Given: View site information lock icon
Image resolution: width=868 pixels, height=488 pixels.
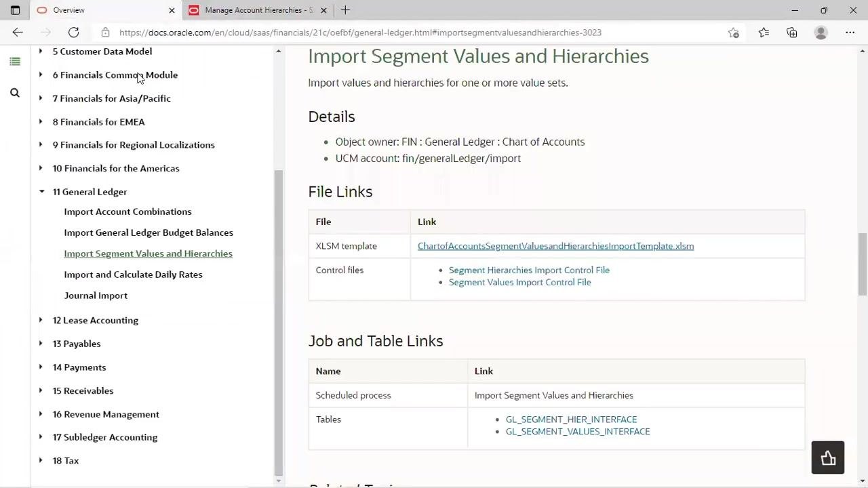Looking at the screenshot, I should (105, 33).
